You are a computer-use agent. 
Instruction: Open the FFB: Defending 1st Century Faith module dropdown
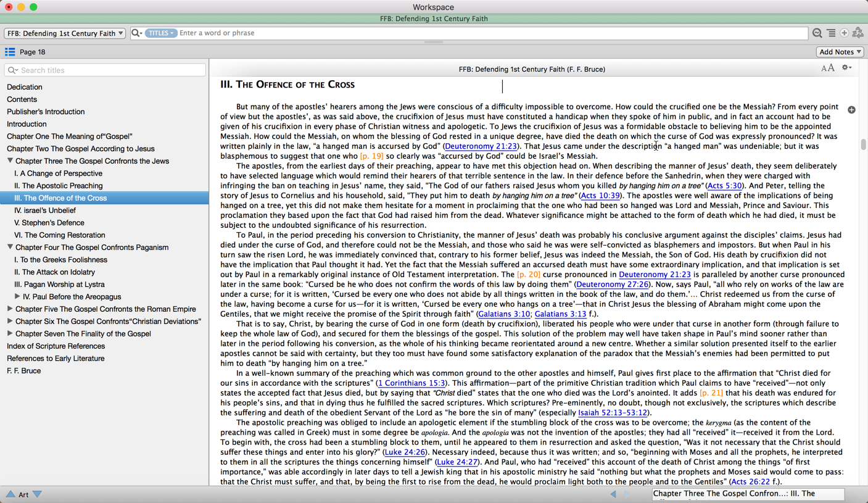point(65,33)
